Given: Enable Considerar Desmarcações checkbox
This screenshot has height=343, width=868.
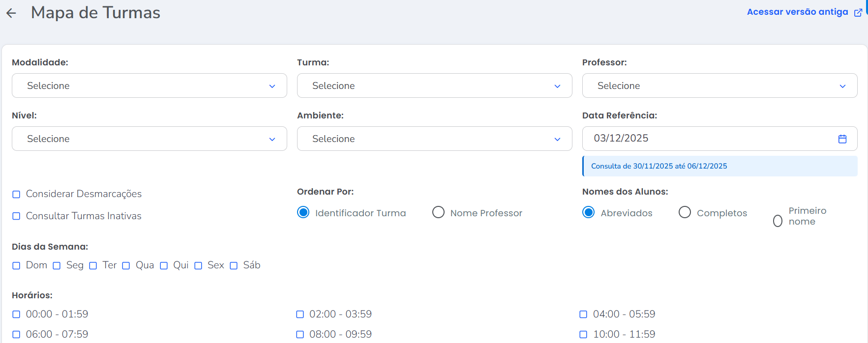Looking at the screenshot, I should (16, 195).
